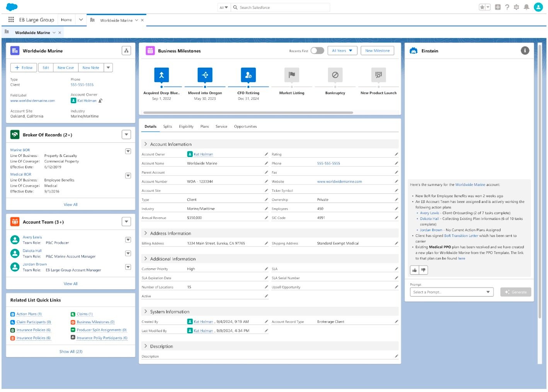Click the Einstein info icon
548x392 pixels.
pos(524,51)
